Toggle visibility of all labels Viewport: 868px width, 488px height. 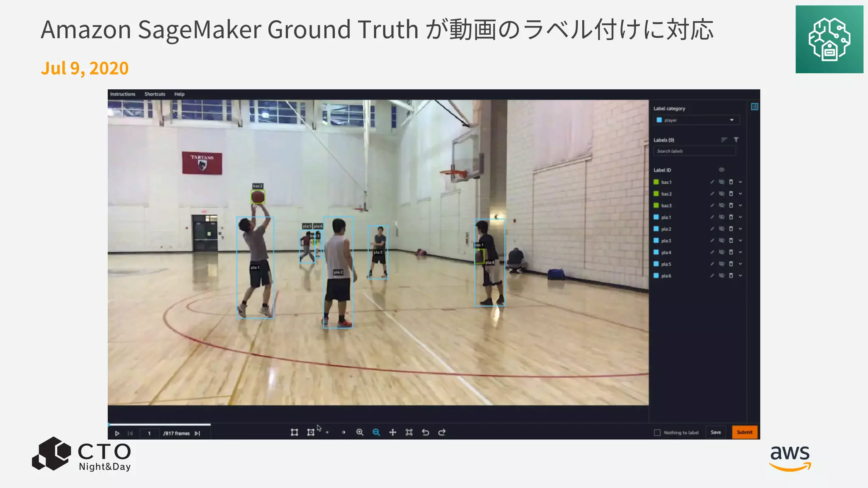(721, 170)
